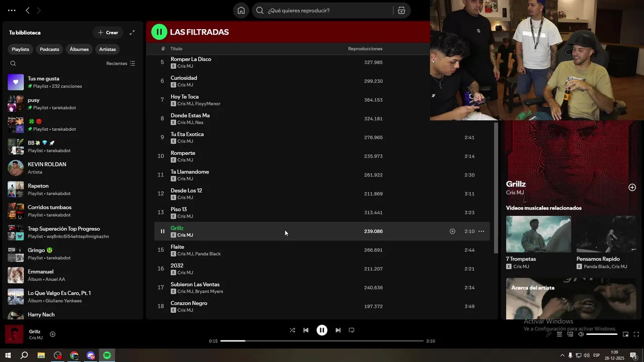The width and height of the screenshot is (644, 362).
Task: Open the Home screen icon
Action: click(x=241, y=11)
